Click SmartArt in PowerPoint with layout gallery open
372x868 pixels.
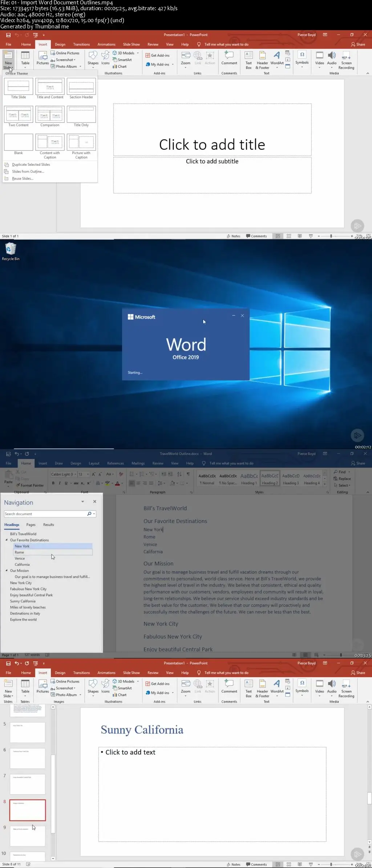(122, 60)
